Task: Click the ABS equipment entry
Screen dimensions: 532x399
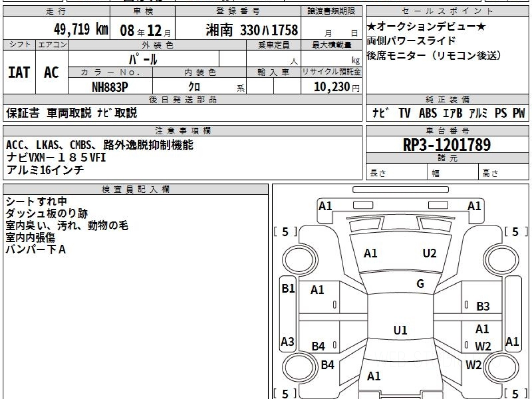Action: pyautogui.click(x=428, y=113)
